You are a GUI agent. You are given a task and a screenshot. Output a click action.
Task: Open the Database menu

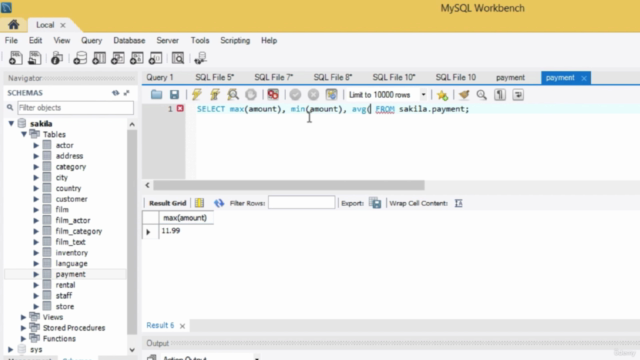click(129, 40)
